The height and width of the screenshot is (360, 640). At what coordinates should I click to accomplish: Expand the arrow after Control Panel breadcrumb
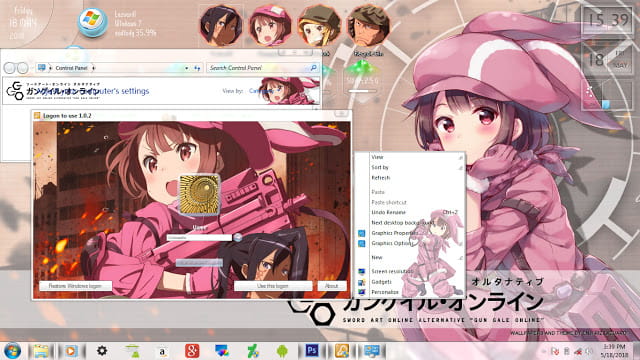[93, 68]
